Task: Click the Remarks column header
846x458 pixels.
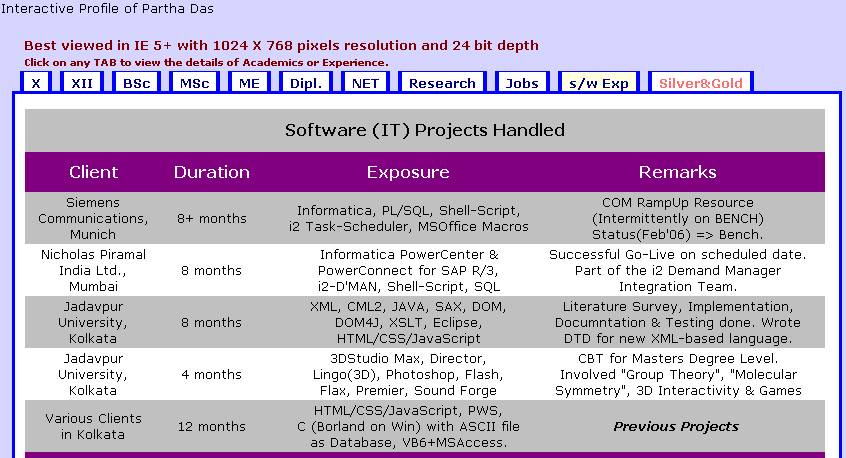Action: coord(678,172)
